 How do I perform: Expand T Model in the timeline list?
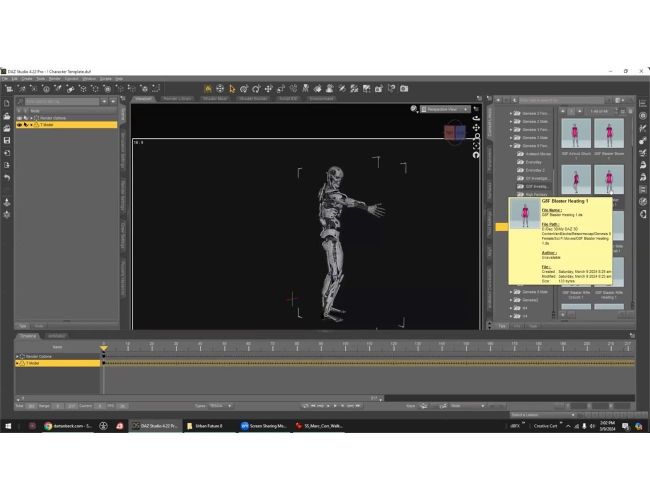click(x=17, y=363)
